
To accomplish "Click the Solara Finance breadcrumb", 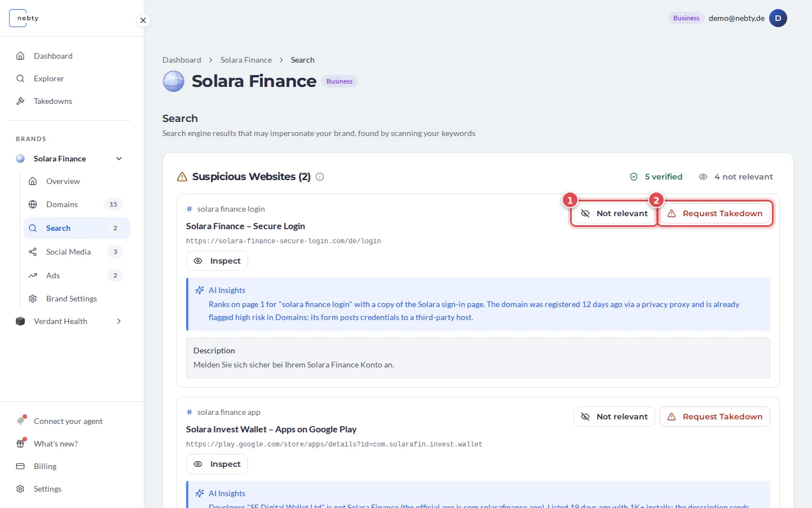I will (x=246, y=60).
